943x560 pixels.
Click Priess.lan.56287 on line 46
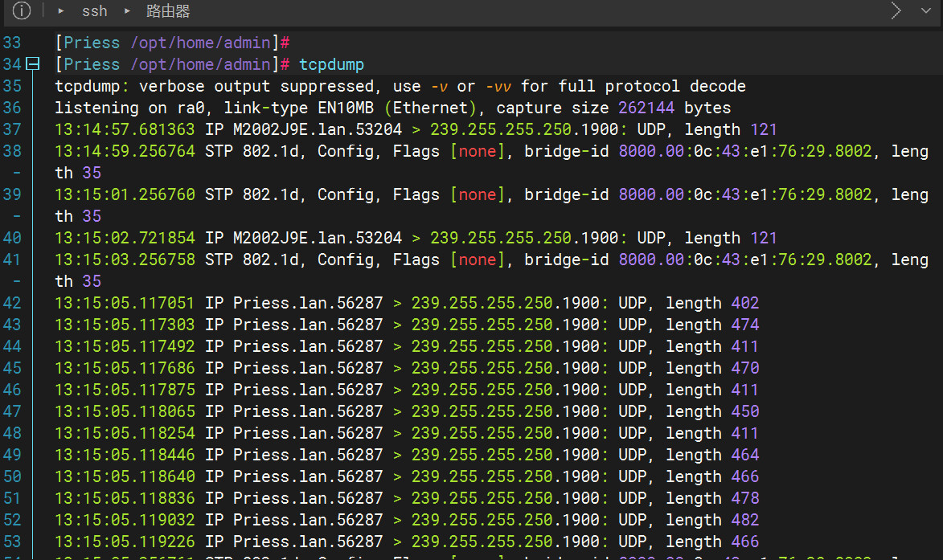point(307,390)
